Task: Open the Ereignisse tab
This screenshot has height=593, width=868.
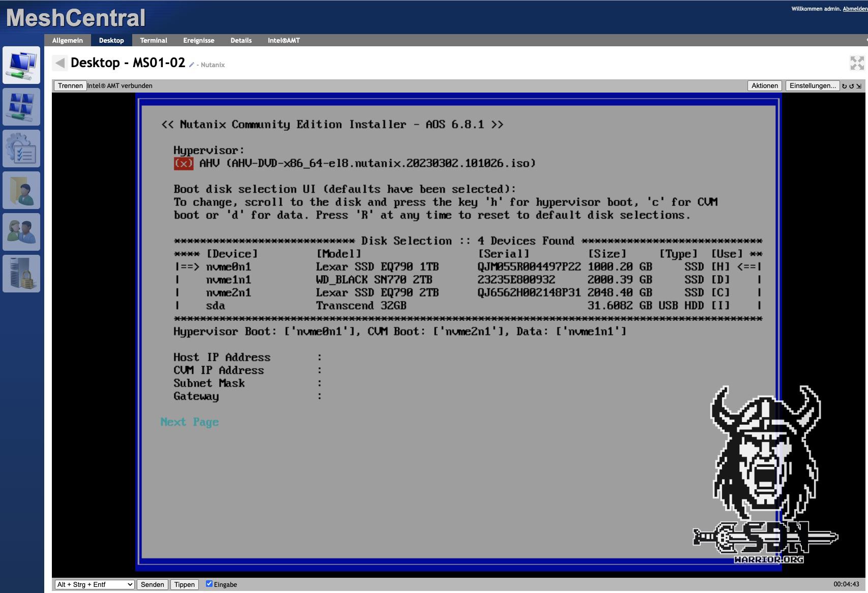Action: [x=198, y=40]
